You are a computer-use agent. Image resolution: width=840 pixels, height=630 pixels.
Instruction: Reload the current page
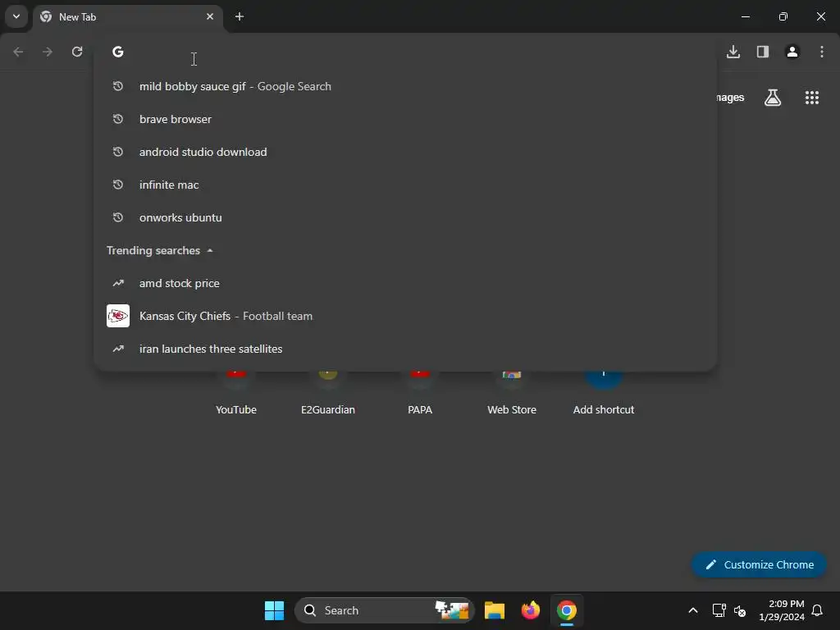point(77,52)
